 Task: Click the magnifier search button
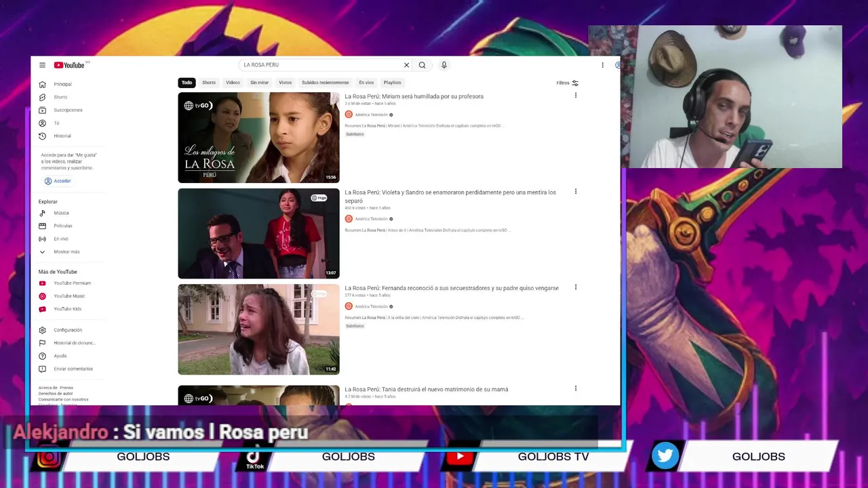[422, 65]
